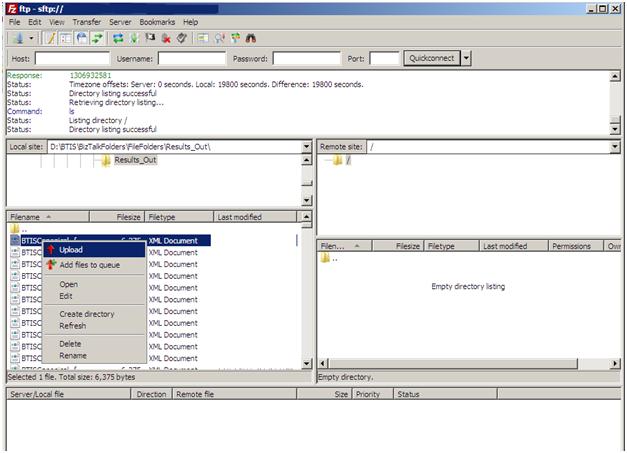
Task: Click the Process Queue toolbar icon
Action: tap(134, 38)
